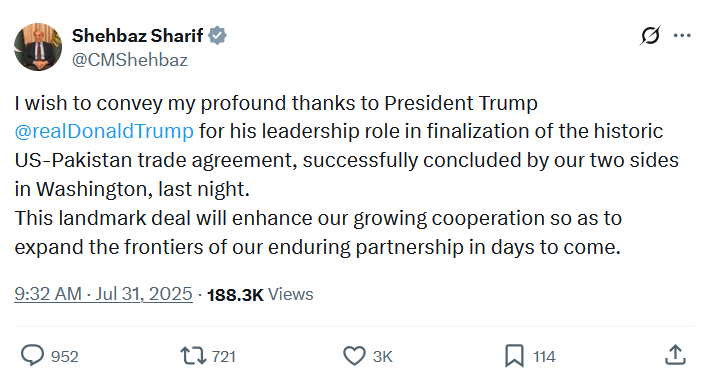Open Shehbaz Sharif's profile picture

click(38, 47)
